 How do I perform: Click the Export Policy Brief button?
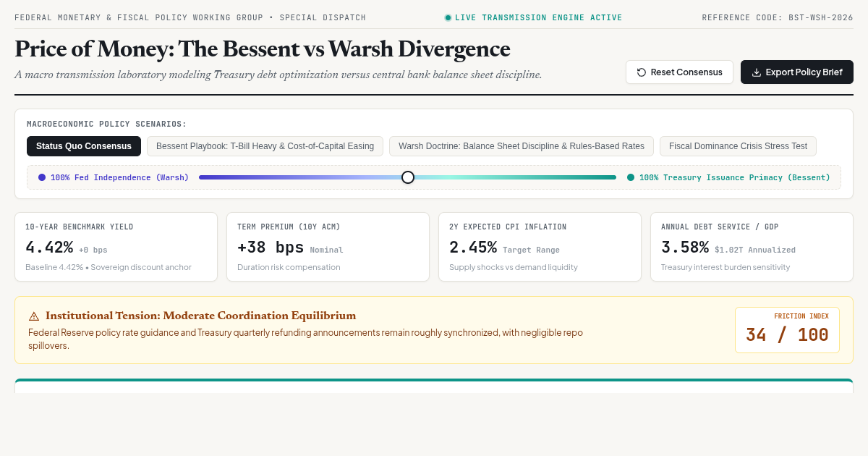pyautogui.click(x=797, y=72)
